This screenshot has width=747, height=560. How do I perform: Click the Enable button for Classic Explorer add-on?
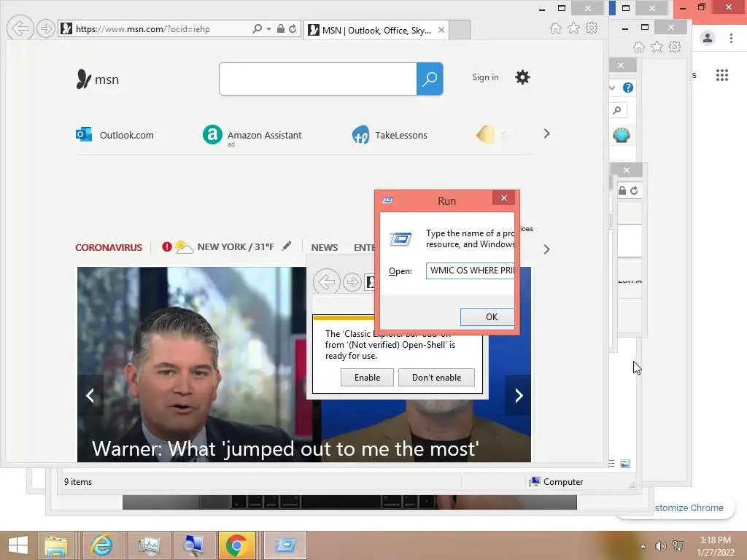tap(368, 378)
